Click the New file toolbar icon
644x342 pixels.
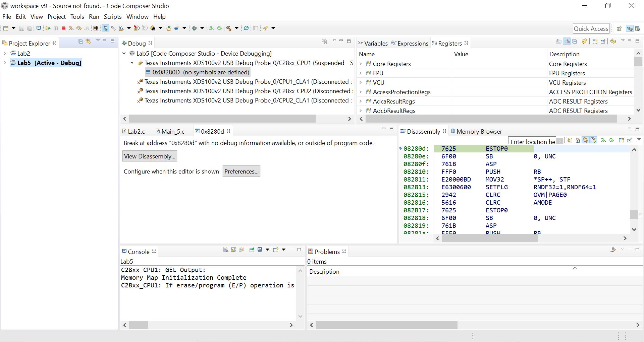pos(6,28)
